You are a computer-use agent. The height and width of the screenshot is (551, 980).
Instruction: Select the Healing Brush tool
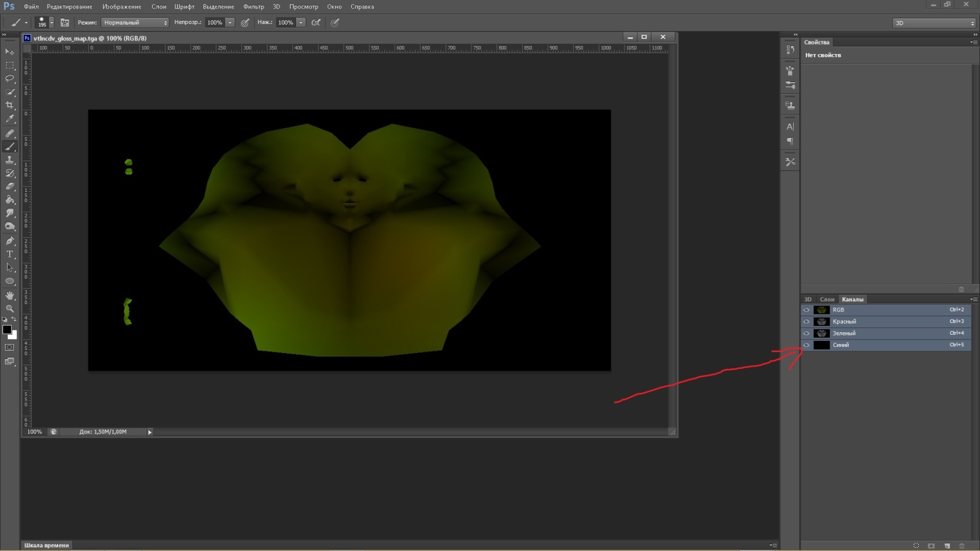point(10,133)
